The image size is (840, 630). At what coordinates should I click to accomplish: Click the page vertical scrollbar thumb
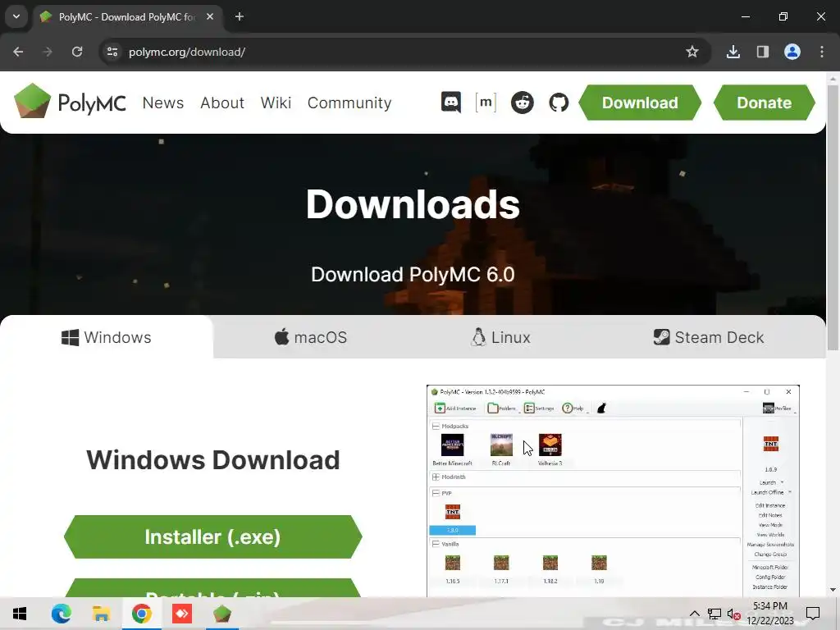point(833,218)
